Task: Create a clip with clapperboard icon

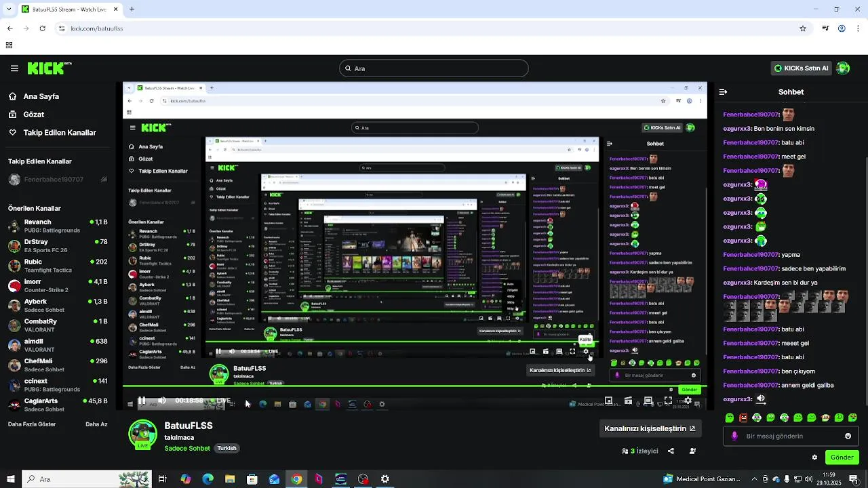Action: pyautogui.click(x=628, y=401)
